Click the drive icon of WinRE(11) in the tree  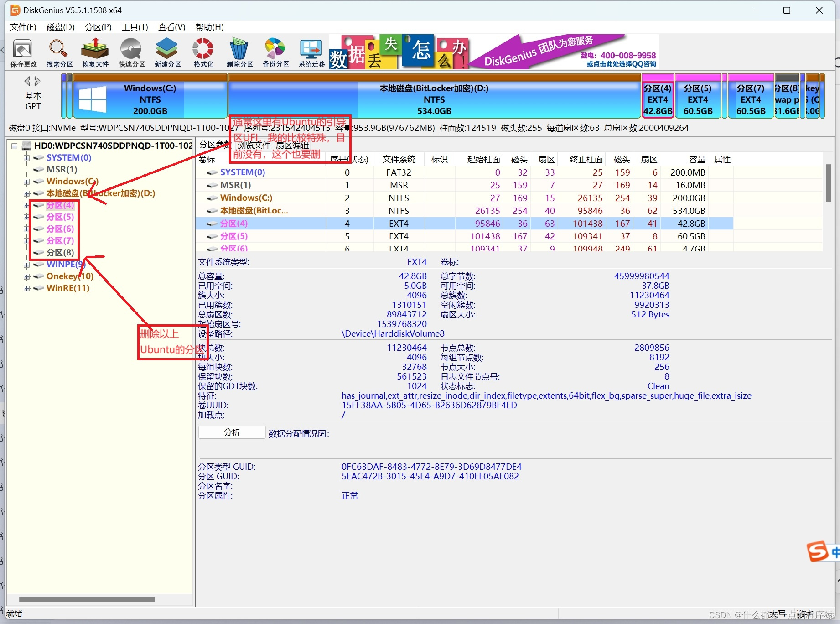(39, 288)
